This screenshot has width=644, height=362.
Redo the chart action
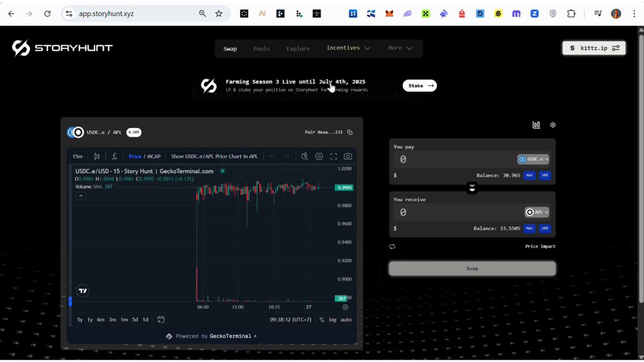click(x=286, y=157)
